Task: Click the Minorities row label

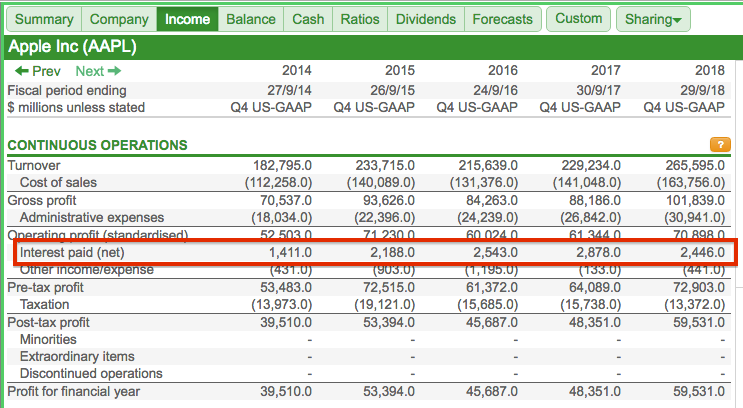Action: click(x=48, y=340)
